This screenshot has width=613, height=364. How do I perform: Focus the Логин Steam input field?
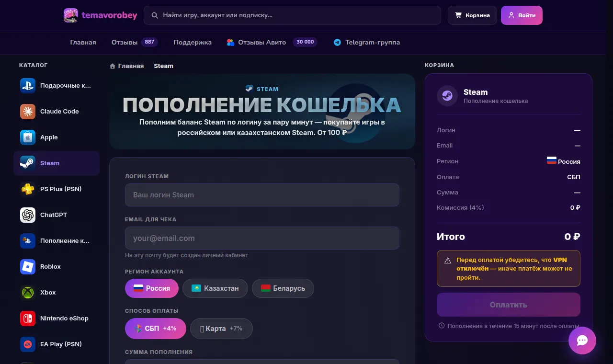(262, 195)
